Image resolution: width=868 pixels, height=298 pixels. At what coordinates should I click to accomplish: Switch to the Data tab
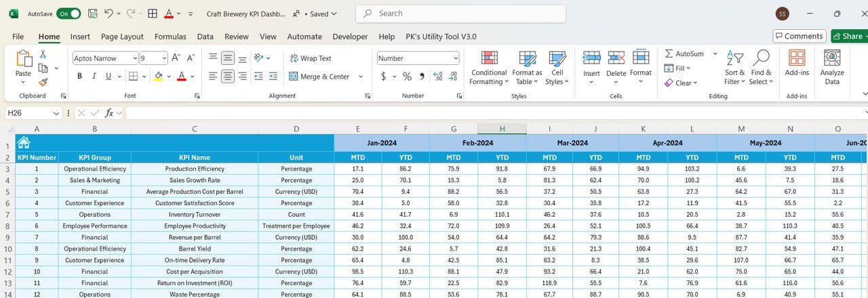[x=205, y=37]
